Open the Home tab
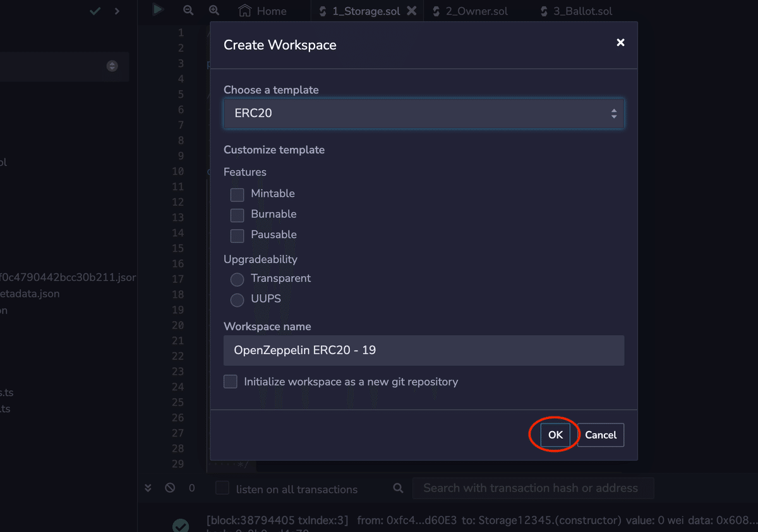This screenshot has width=758, height=532. coord(262,11)
